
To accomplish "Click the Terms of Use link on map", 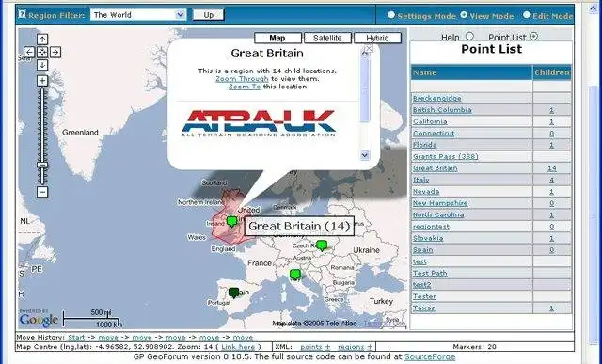I will pyautogui.click(x=384, y=324).
